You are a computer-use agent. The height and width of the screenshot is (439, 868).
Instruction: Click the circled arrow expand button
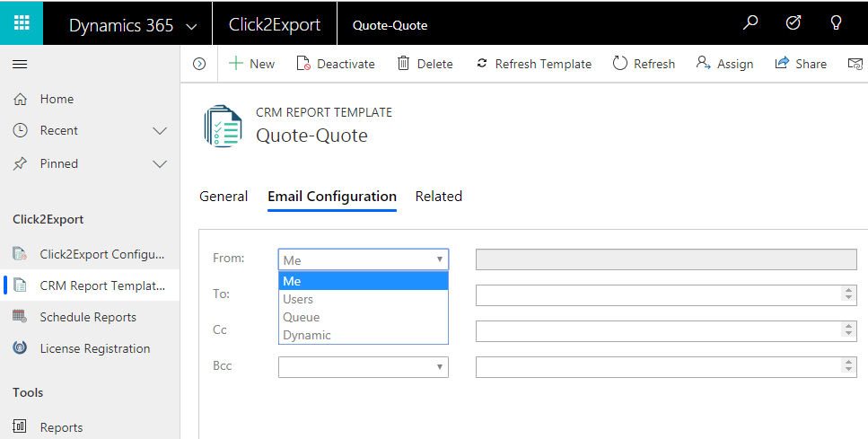tap(199, 65)
